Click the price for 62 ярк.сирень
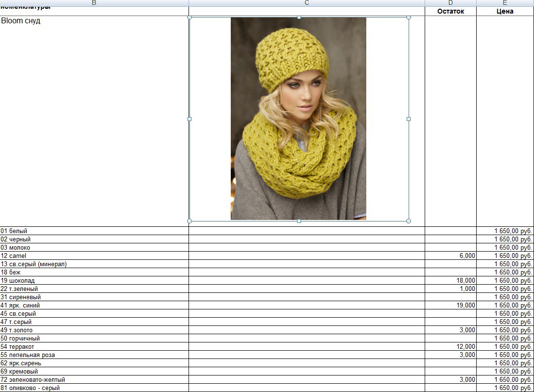The height and width of the screenshot is (392, 534). pos(505,363)
